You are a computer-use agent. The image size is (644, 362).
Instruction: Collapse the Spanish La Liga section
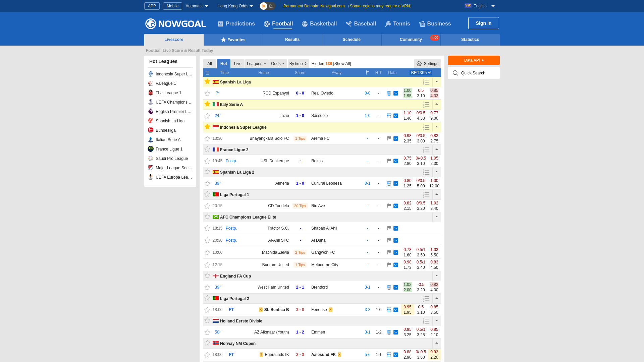[437, 82]
